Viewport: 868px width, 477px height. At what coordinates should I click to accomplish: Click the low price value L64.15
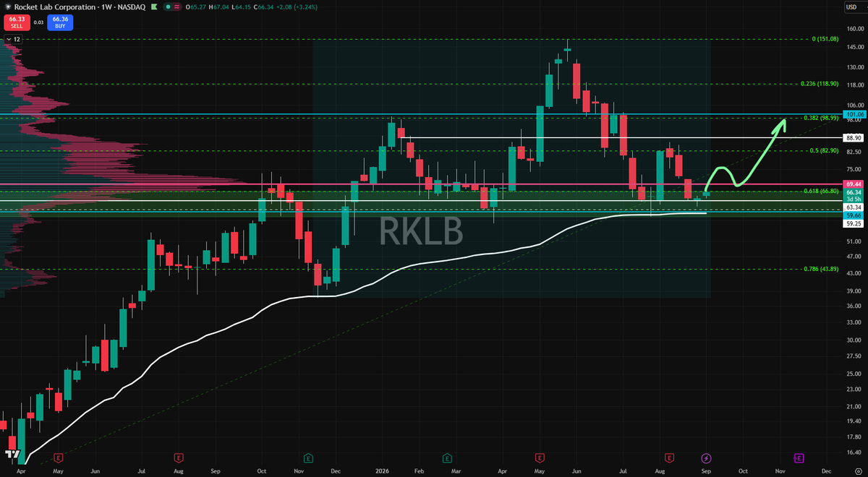coord(241,7)
